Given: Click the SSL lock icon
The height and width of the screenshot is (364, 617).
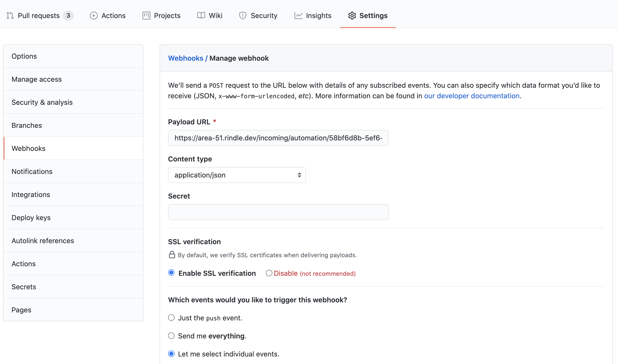Looking at the screenshot, I should [x=172, y=254].
